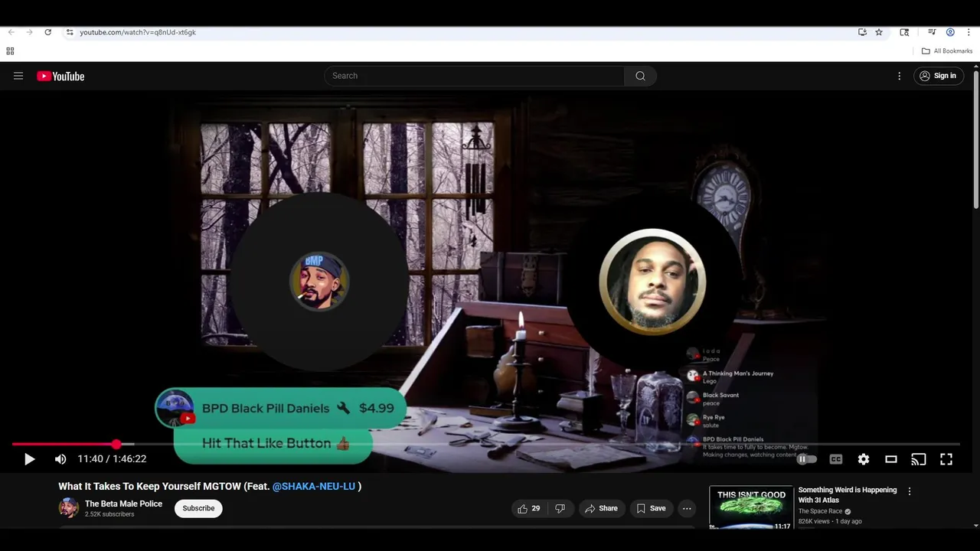Open the Chrome profile icon

(x=950, y=32)
